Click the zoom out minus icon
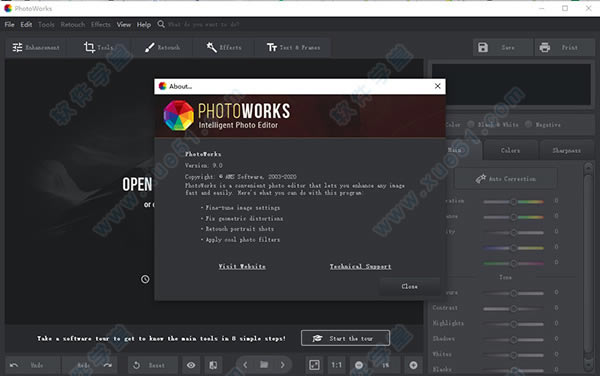 click(359, 365)
